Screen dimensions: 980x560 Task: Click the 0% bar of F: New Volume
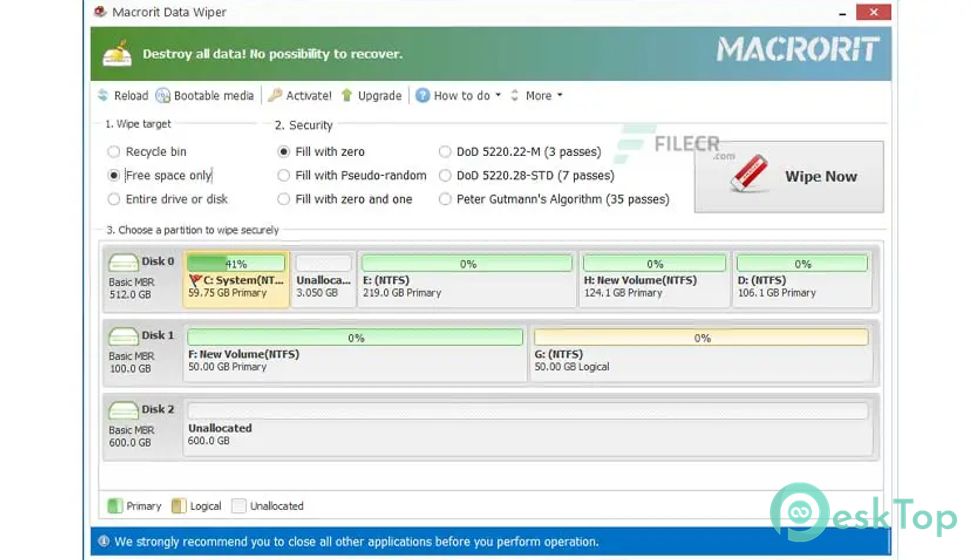(355, 338)
